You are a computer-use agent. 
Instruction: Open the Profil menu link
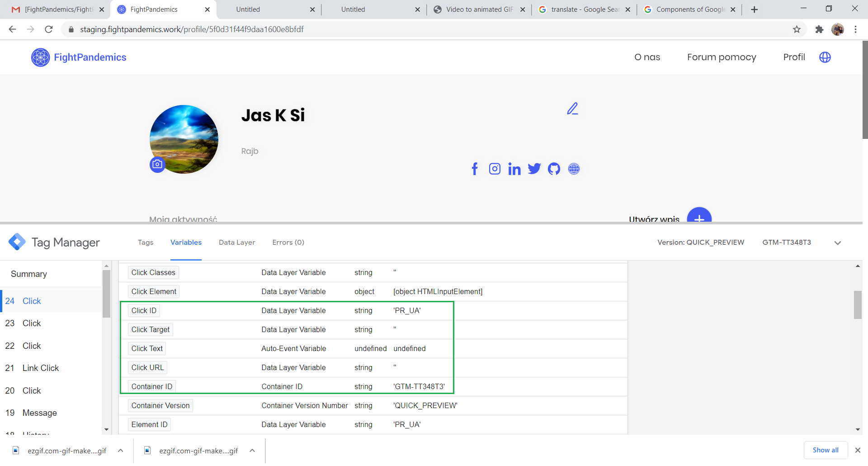[794, 57]
